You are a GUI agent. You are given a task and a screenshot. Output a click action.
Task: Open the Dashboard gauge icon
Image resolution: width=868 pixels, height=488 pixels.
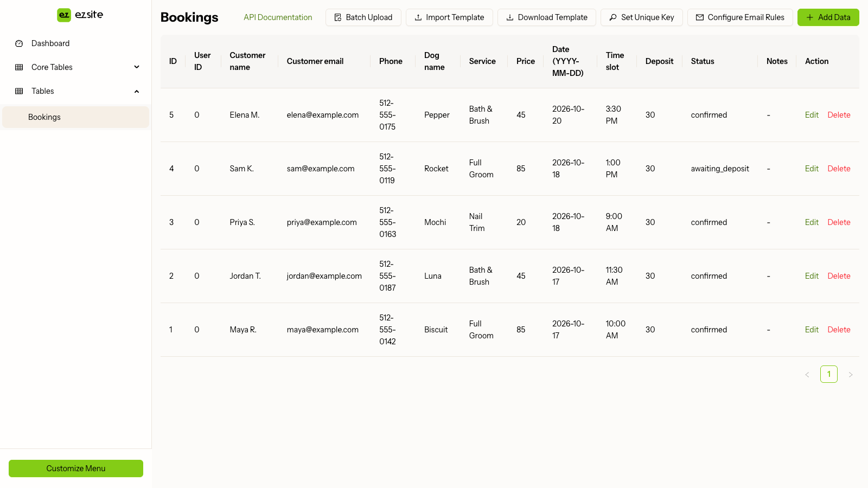coord(19,43)
